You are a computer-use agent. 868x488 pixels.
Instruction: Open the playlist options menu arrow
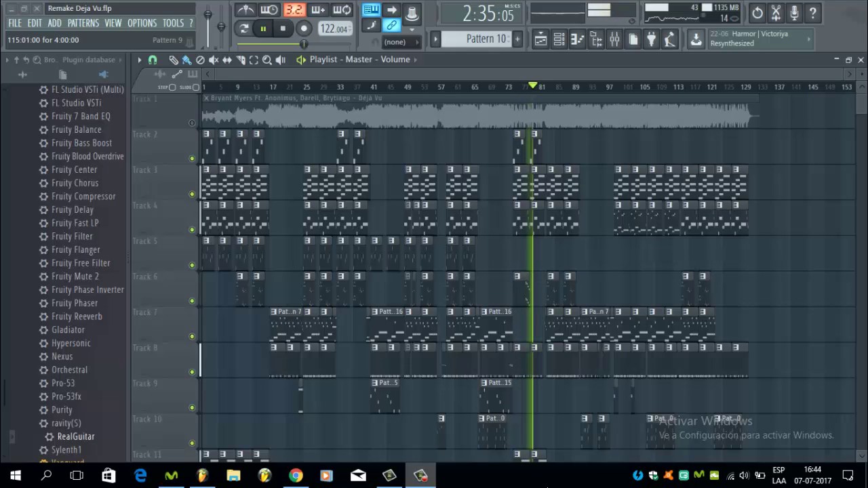(139, 60)
